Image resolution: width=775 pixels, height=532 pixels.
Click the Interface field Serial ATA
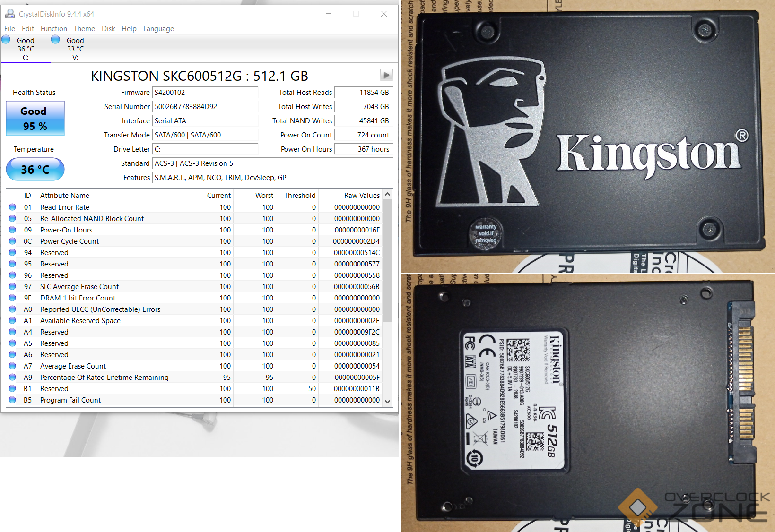point(205,121)
